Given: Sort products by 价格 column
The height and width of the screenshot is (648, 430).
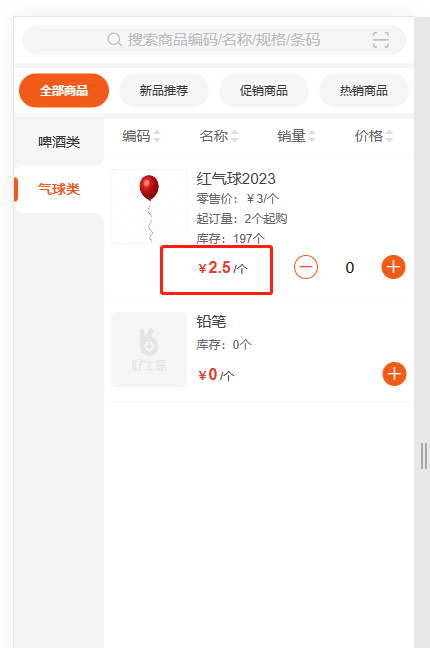Looking at the screenshot, I should (x=374, y=136).
